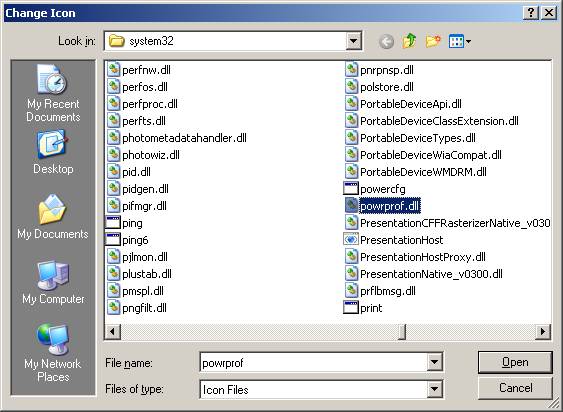
Task: Click the Open button
Action: [x=515, y=362]
